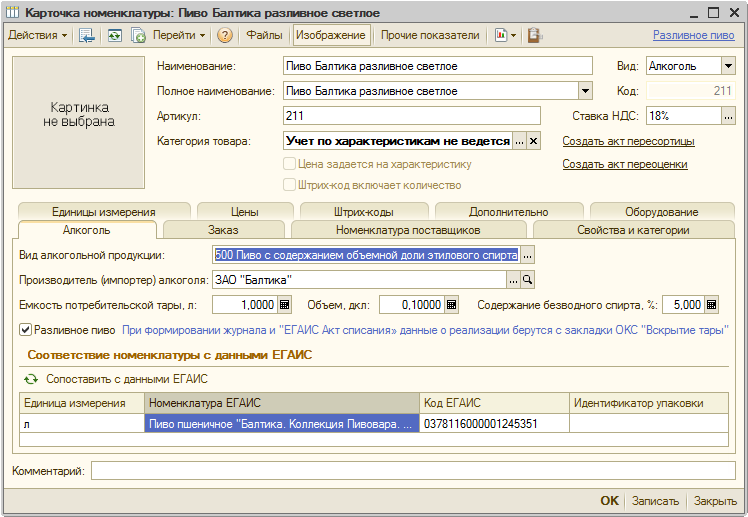
Task: Click the Наименование input field
Action: (x=438, y=66)
